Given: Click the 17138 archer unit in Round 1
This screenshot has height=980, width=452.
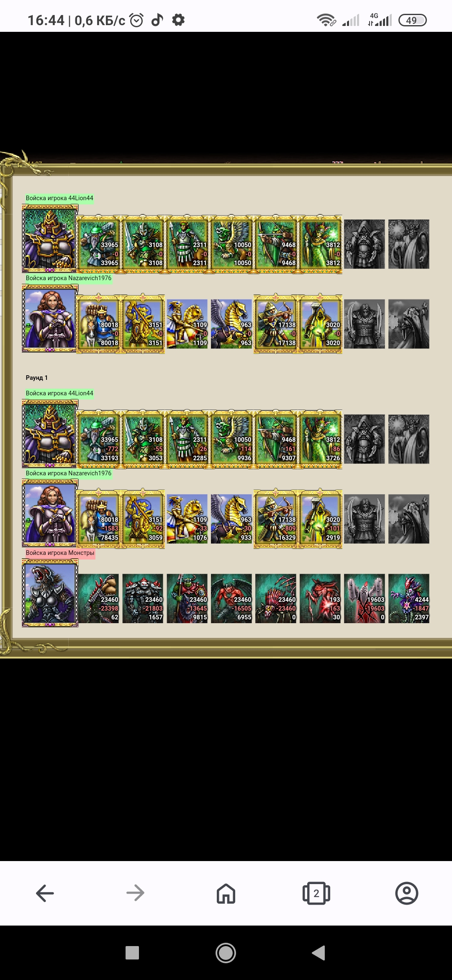Looking at the screenshot, I should tap(276, 519).
